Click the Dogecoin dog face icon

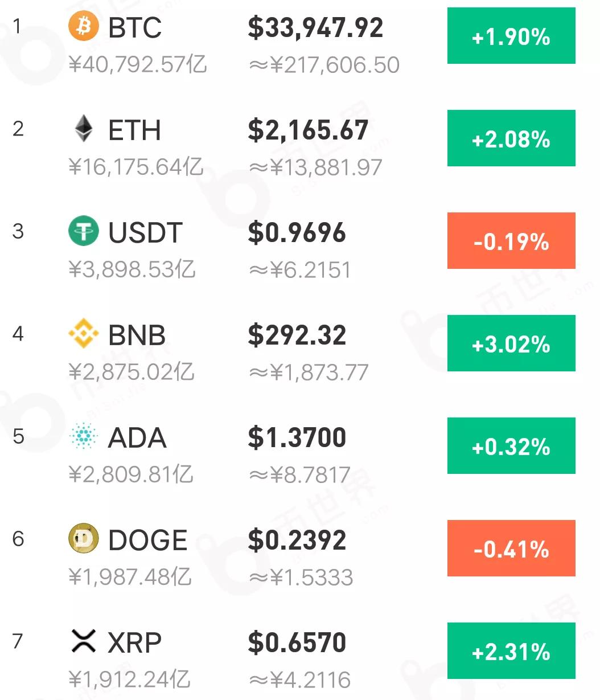pos(84,539)
